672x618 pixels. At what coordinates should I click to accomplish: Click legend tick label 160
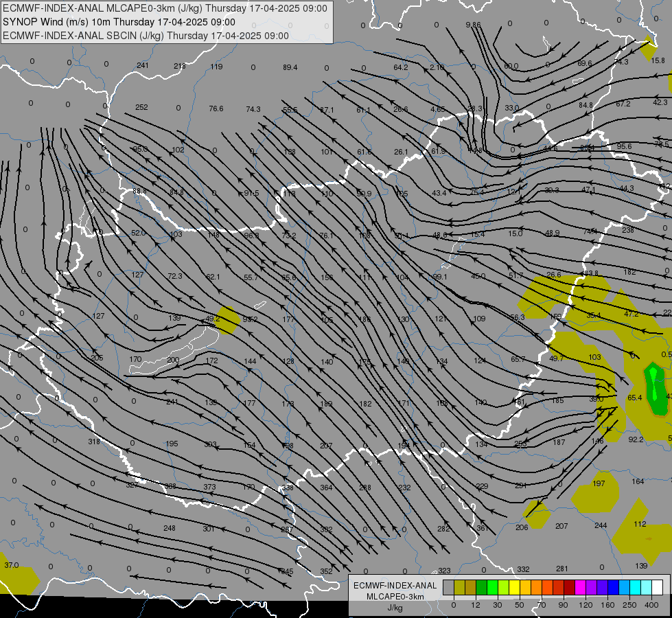(x=607, y=605)
